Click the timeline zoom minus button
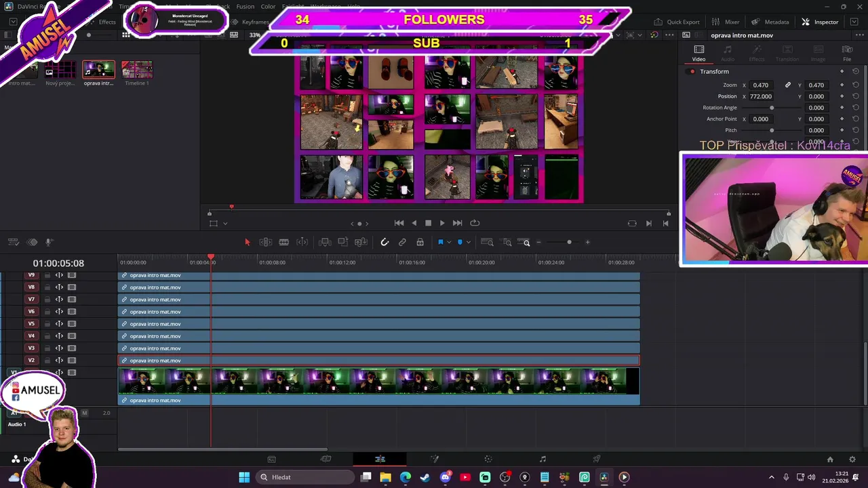 pos(539,242)
